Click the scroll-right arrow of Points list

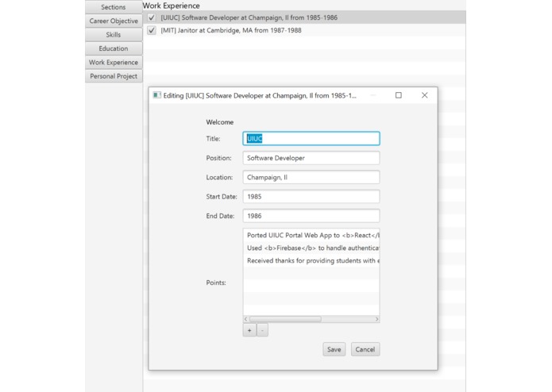376,319
